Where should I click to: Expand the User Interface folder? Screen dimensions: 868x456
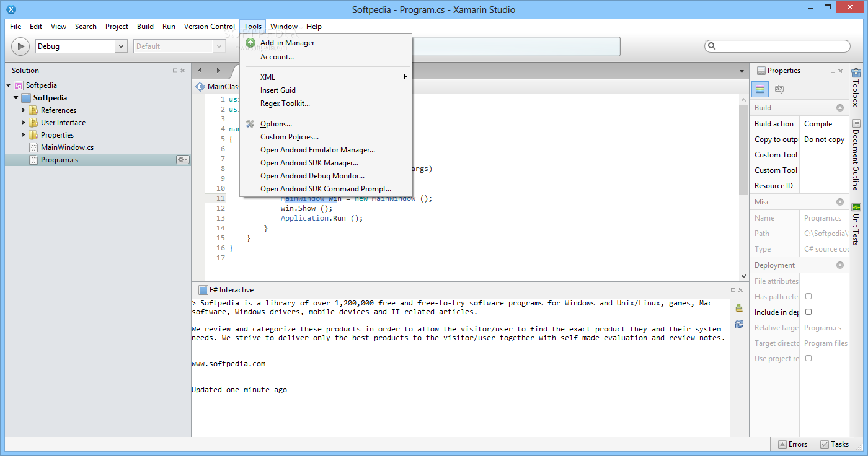[x=24, y=123]
